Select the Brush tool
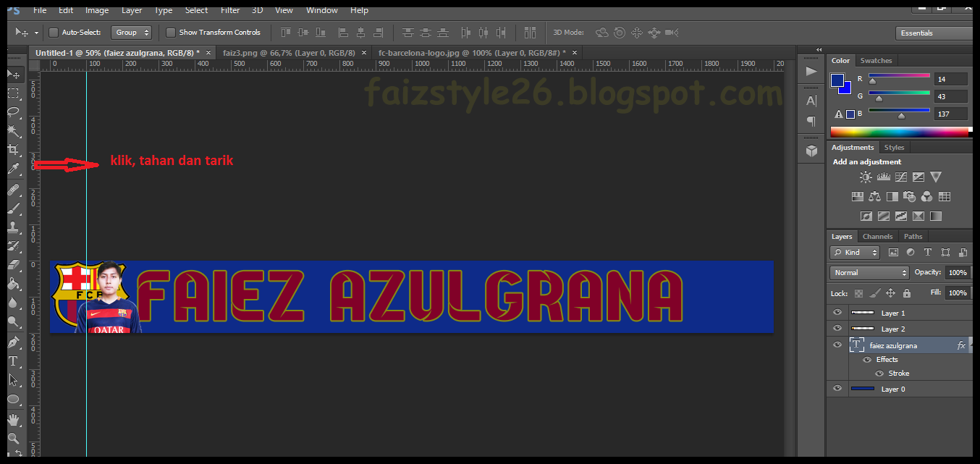Image resolution: width=980 pixels, height=464 pixels. [14, 208]
